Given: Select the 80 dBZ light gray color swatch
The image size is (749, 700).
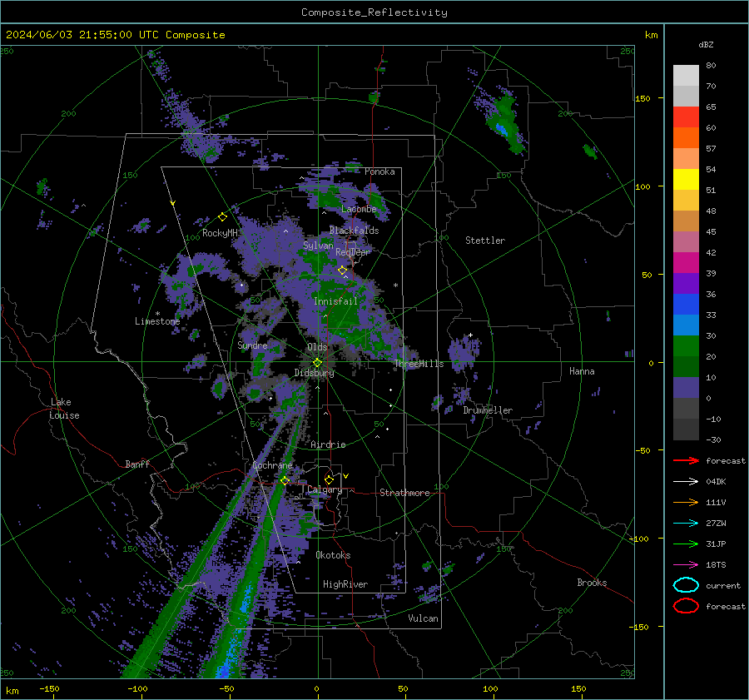Looking at the screenshot, I should [x=686, y=75].
